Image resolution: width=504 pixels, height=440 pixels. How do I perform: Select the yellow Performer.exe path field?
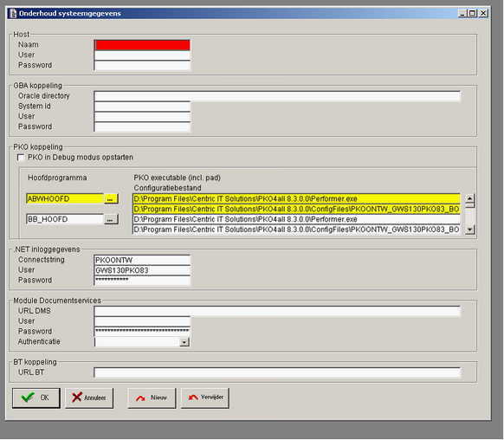(x=296, y=199)
